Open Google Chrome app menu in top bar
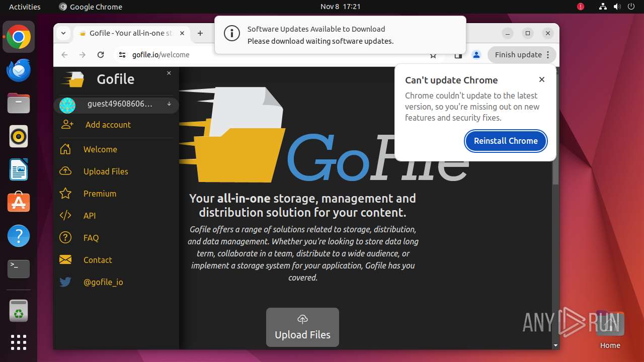 coord(91,7)
